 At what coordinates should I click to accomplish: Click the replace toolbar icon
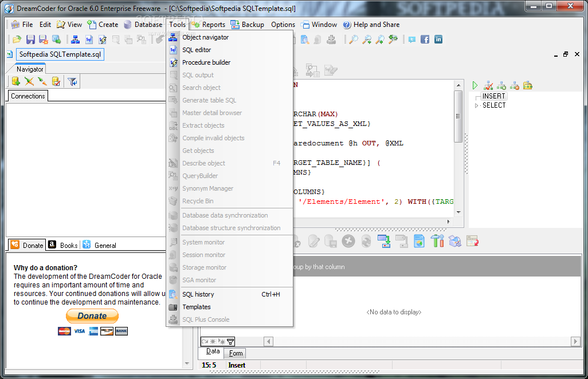[393, 40]
